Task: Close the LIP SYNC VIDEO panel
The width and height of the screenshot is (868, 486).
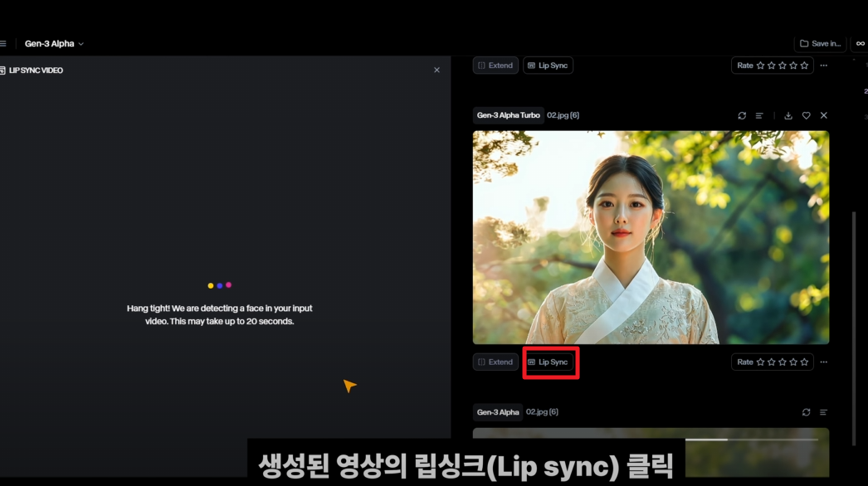Action: [x=436, y=70]
